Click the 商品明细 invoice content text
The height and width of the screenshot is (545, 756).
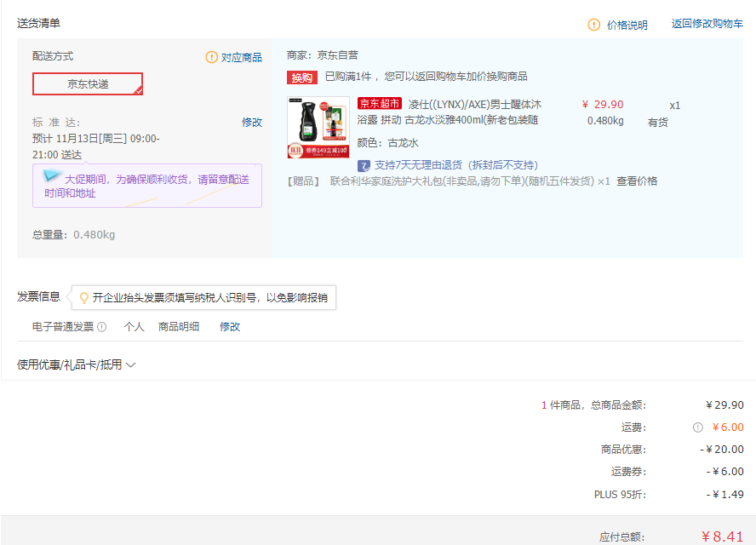[179, 327]
